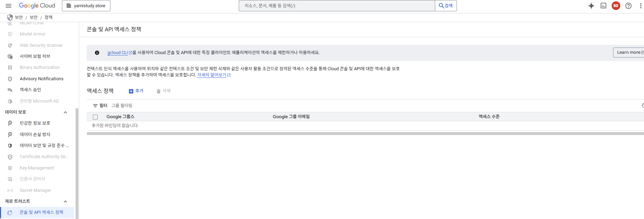Open the Gemini sparkle assistant icon
Screen dimensions: 644x219
pyautogui.click(x=591, y=6)
